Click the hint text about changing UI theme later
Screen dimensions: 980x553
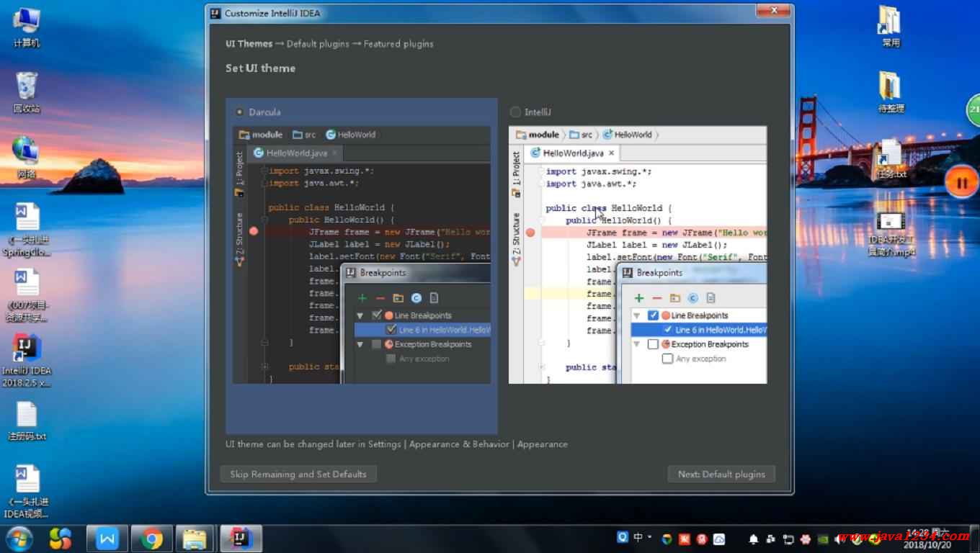(396, 444)
